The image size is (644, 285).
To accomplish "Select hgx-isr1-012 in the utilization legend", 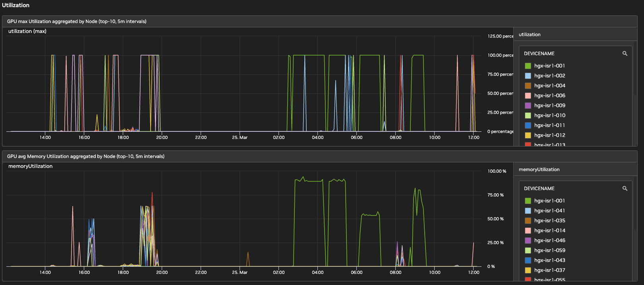I will tap(549, 135).
